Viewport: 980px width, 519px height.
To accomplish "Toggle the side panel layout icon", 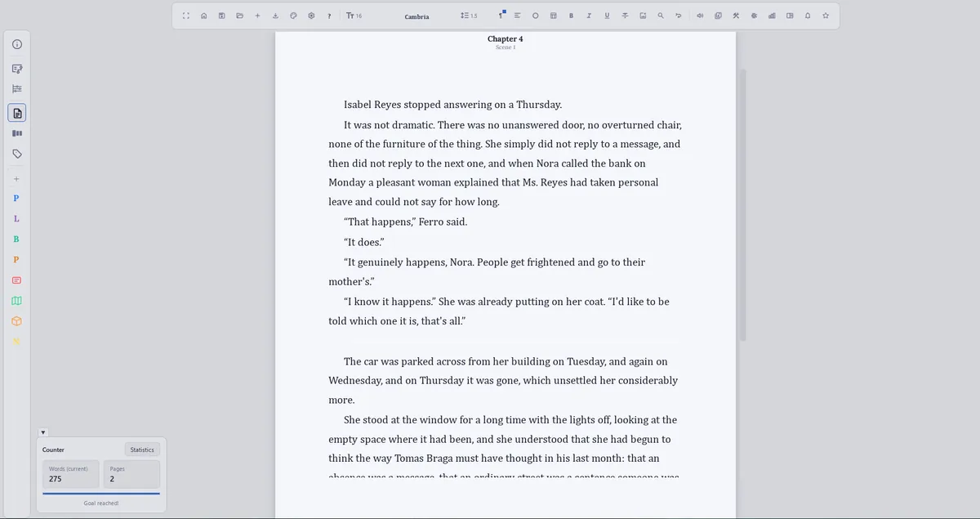I will coord(790,16).
